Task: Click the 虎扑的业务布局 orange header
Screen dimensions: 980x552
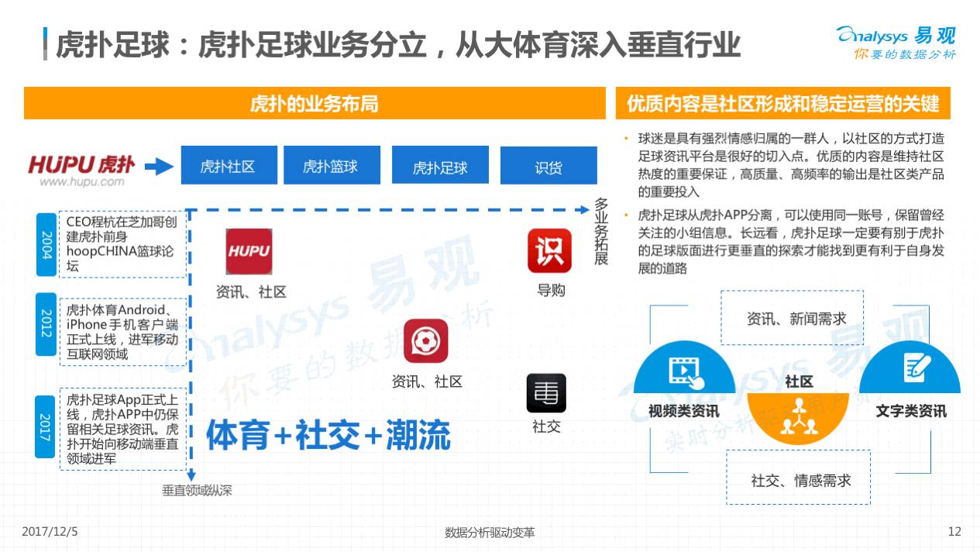Action: click(x=315, y=103)
